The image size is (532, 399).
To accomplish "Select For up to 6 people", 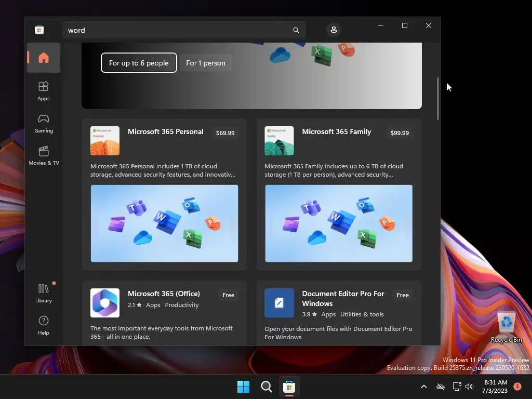I will (139, 63).
